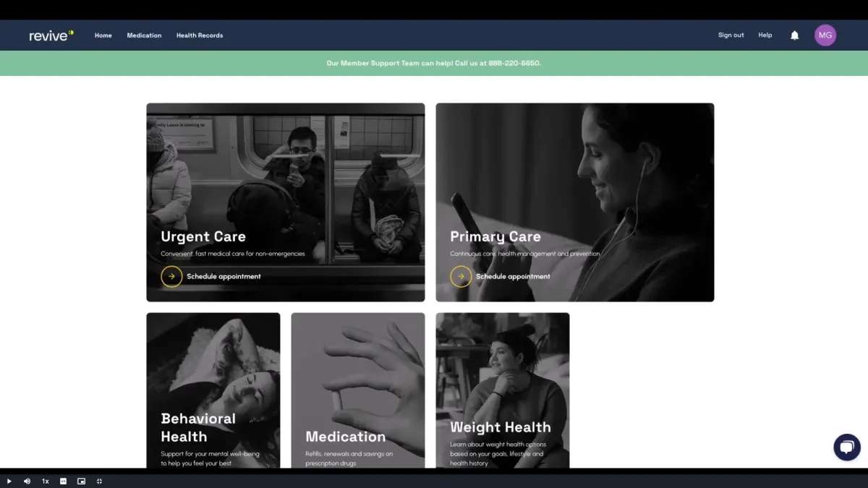Image resolution: width=868 pixels, height=488 pixels.
Task: Open the chat support bubble
Action: click(x=847, y=447)
